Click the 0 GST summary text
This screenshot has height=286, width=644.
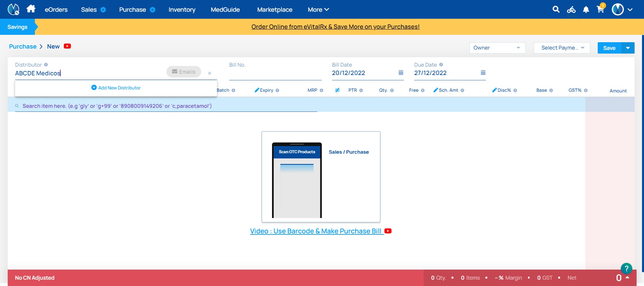545,278
